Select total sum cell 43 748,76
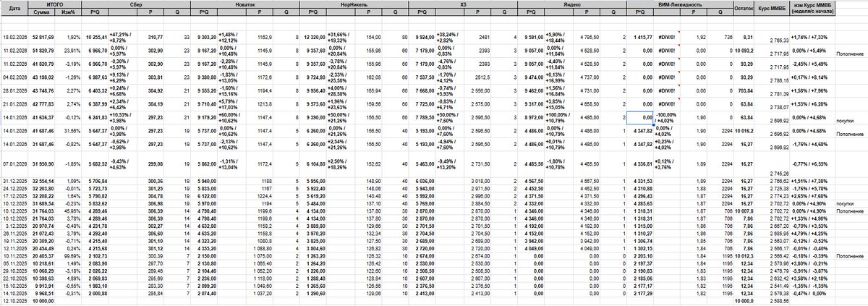 click(43, 92)
